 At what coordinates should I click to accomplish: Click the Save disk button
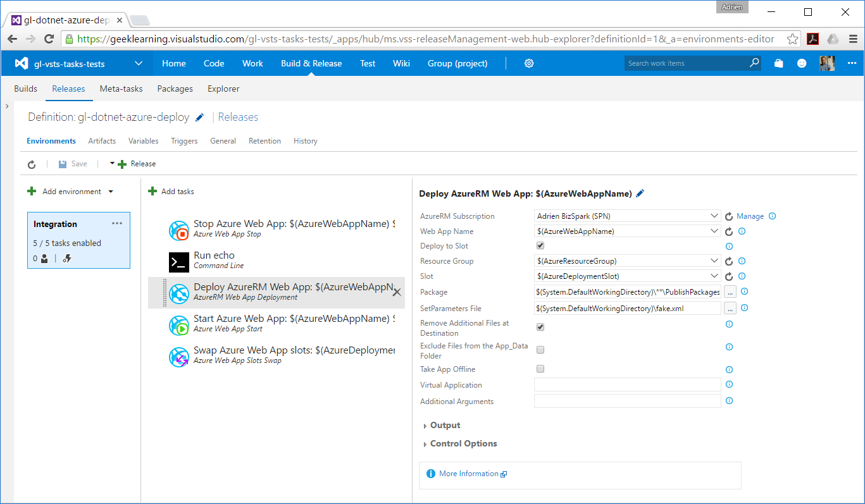click(x=73, y=164)
